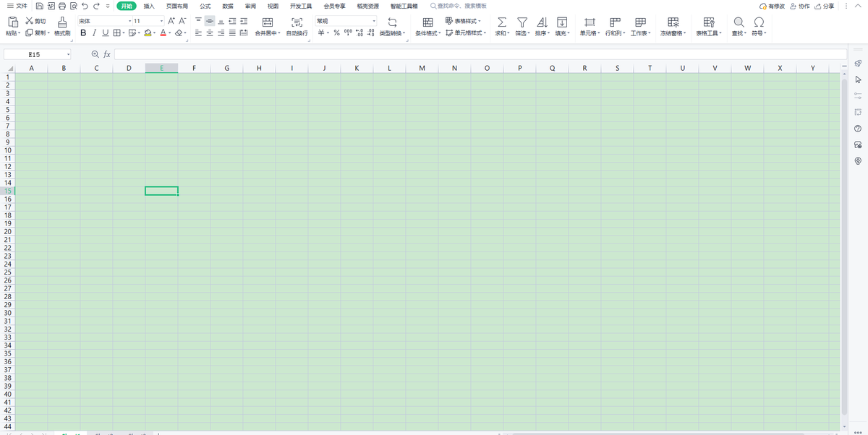Click the 行和列 rows and columns button

616,27
